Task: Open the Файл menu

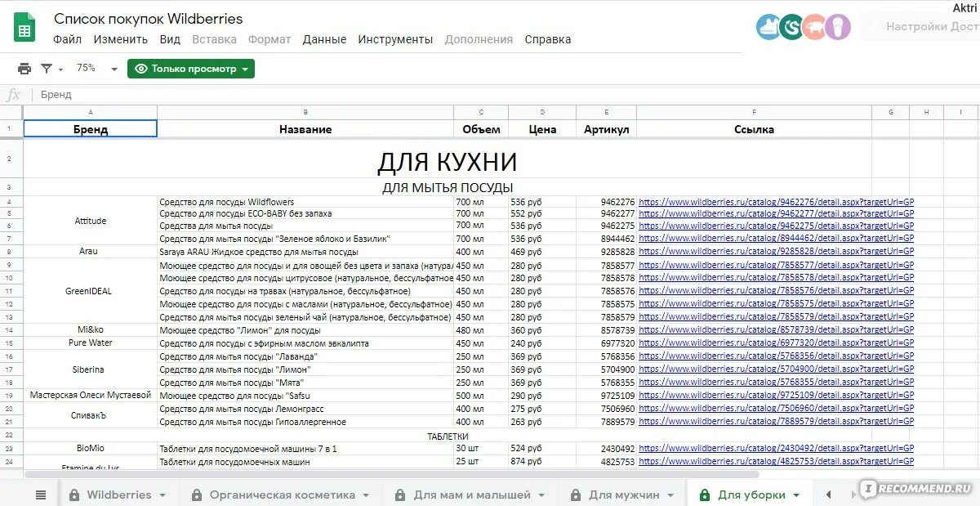Action: (67, 39)
